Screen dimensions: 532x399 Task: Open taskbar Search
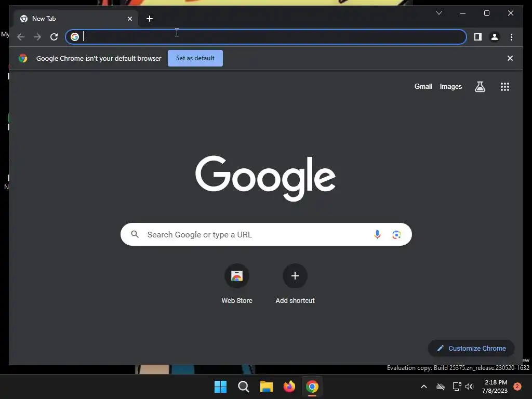pyautogui.click(x=243, y=387)
